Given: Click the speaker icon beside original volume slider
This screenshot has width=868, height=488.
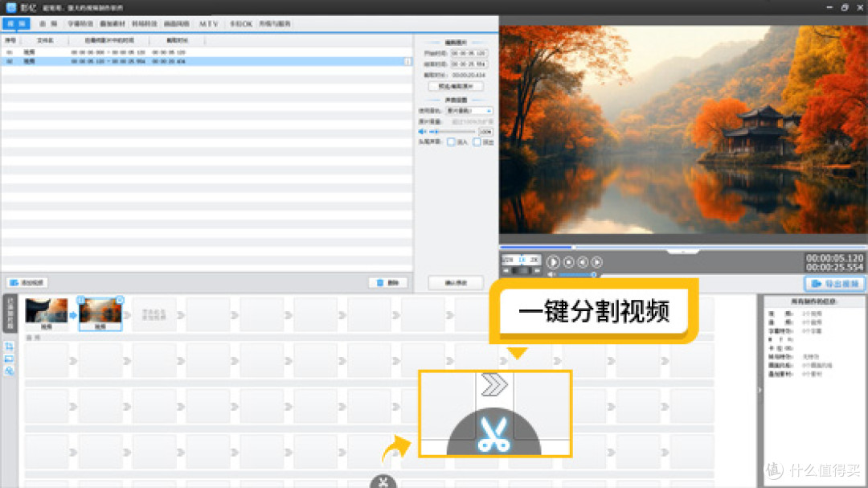Looking at the screenshot, I should pyautogui.click(x=423, y=132).
